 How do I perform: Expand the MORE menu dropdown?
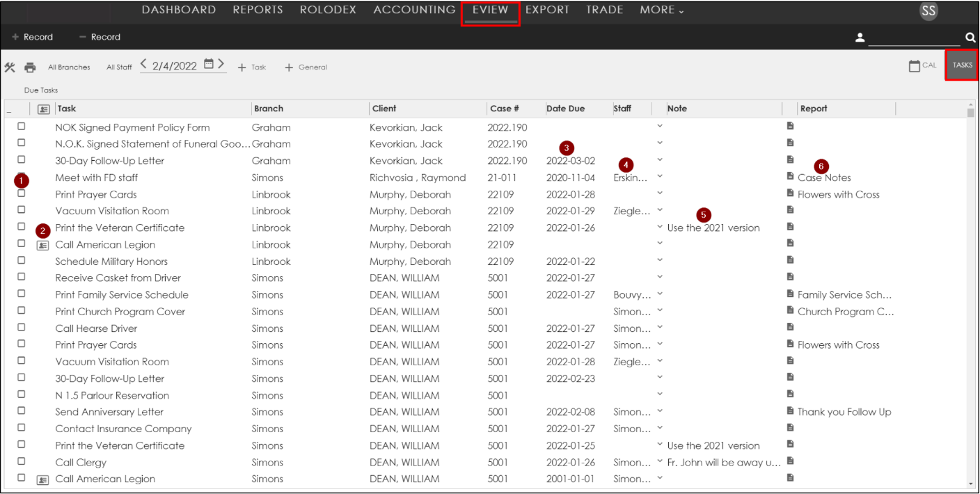click(661, 10)
